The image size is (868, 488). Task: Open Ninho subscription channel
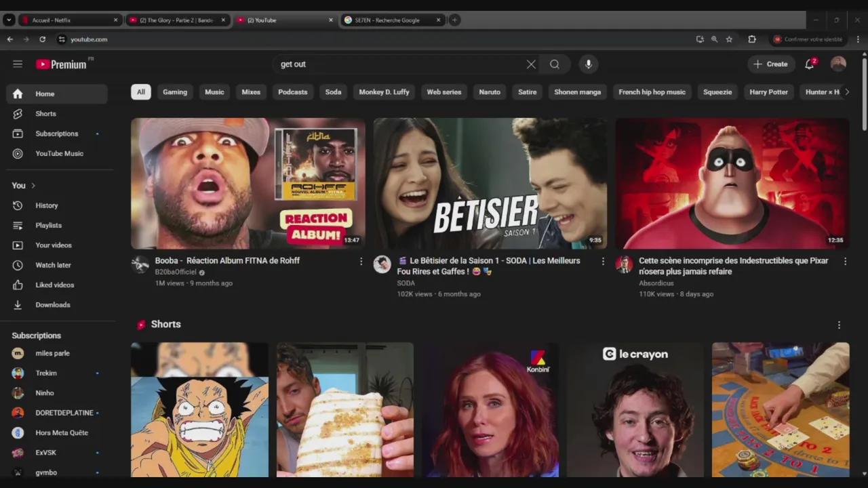[57, 393]
